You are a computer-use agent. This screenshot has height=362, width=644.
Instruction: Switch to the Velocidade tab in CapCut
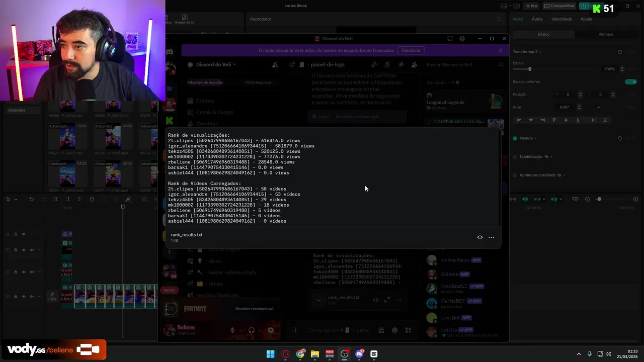[561, 19]
